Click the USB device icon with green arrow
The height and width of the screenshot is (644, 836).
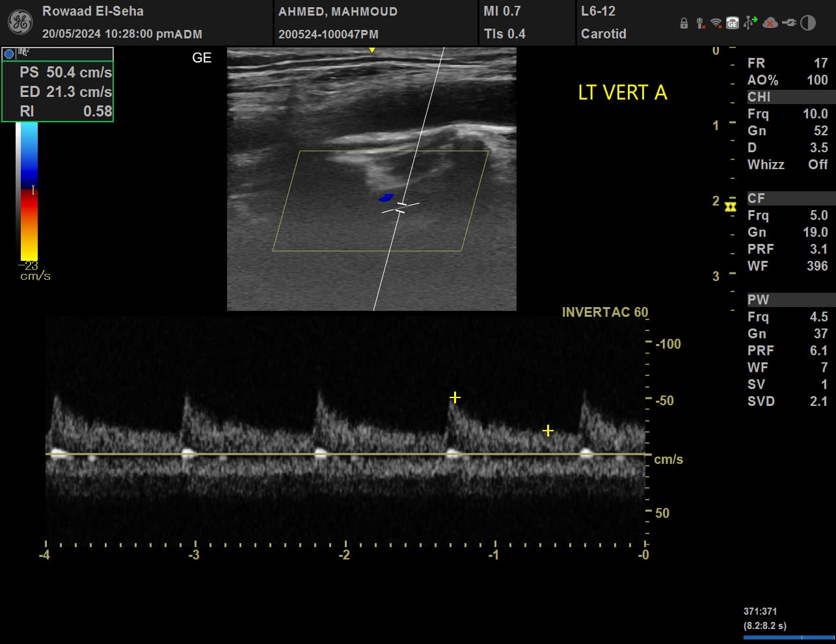point(750,23)
